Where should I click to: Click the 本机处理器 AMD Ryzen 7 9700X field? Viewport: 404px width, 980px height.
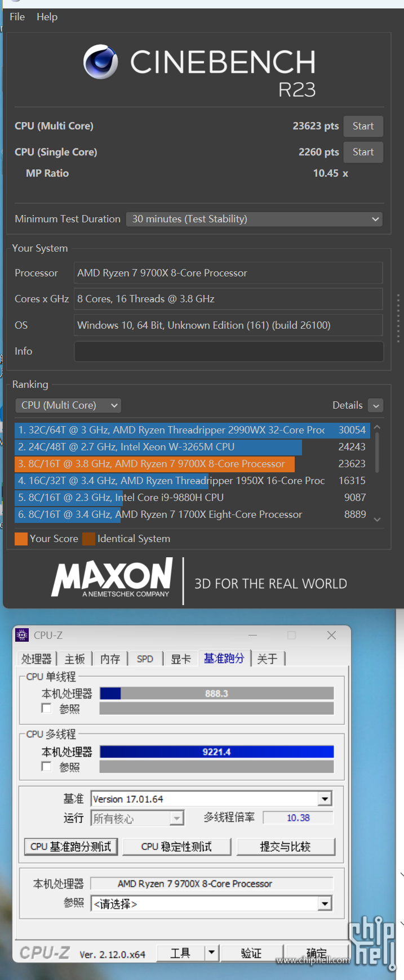click(212, 884)
